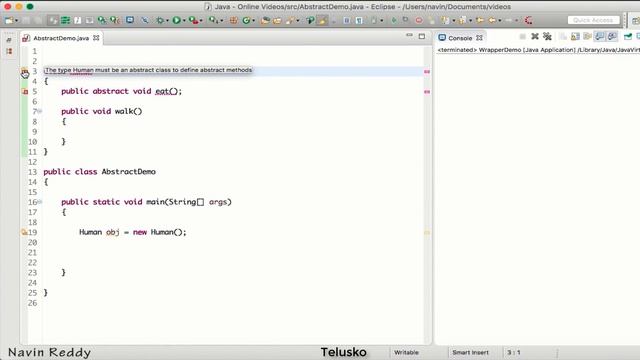Click the restore view icon in left trim

[9, 40]
